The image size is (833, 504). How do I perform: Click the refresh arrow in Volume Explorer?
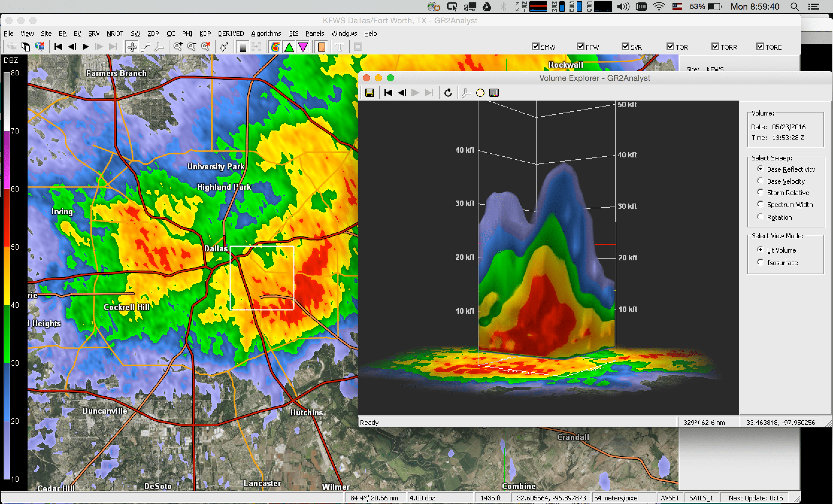coord(448,93)
